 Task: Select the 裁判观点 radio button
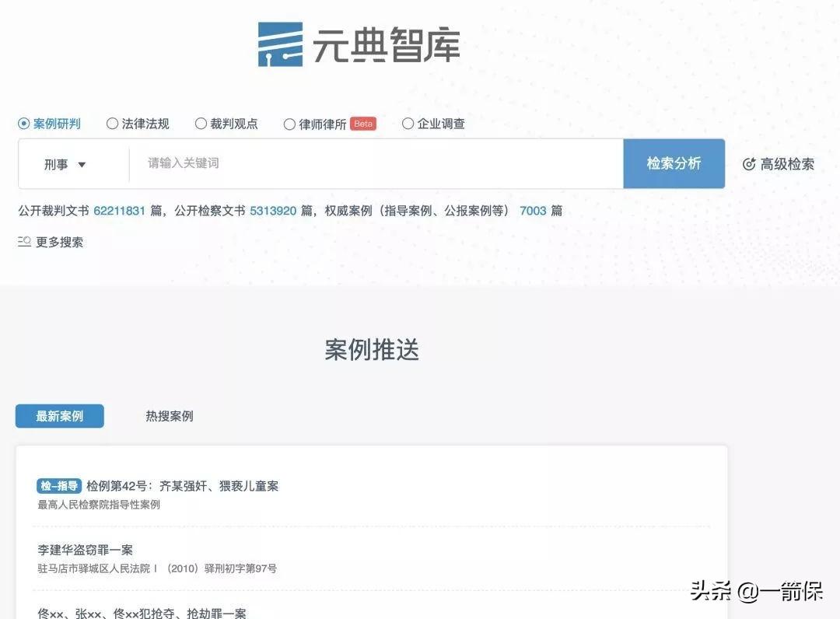tap(201, 124)
